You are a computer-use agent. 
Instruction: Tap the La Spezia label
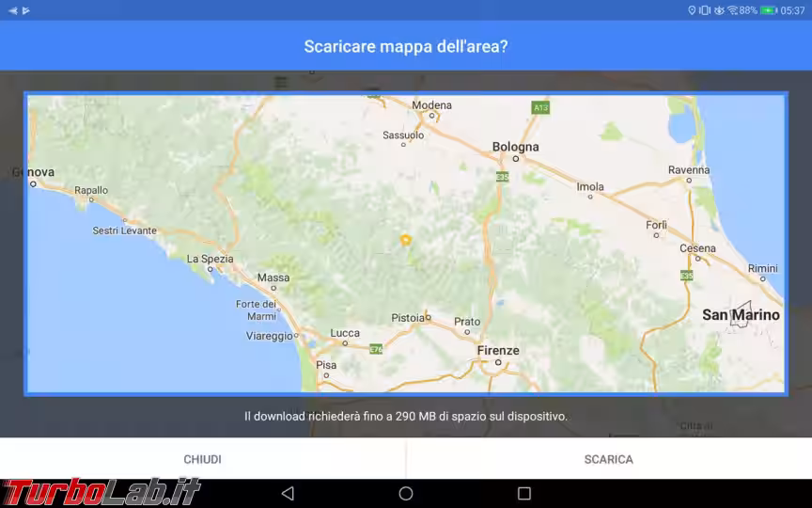[210, 259]
